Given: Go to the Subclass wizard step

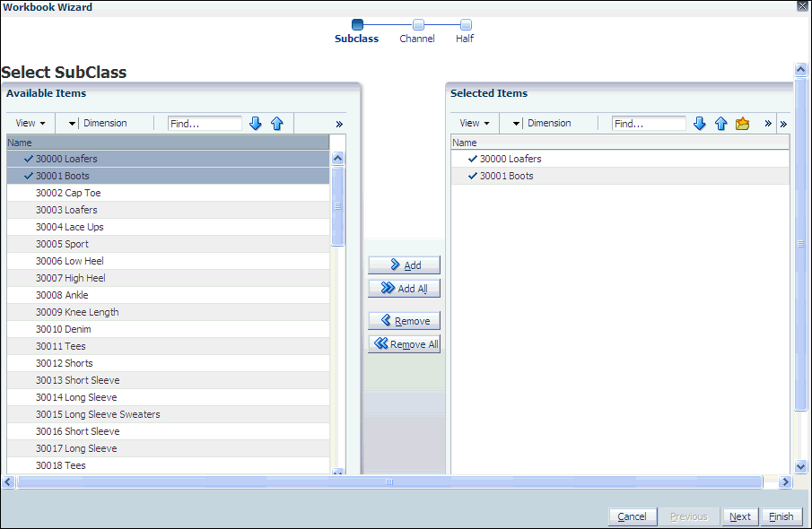Looking at the screenshot, I should pyautogui.click(x=356, y=39).
